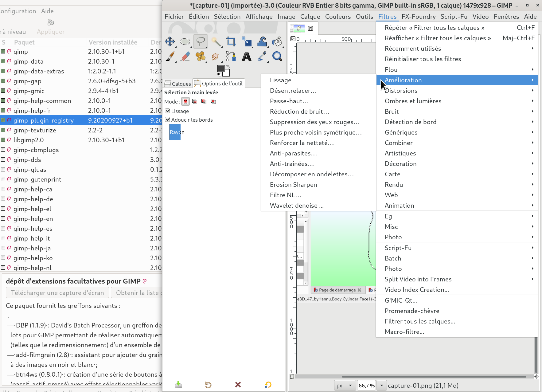Choose Renforcer la netteté menu entry

point(302,143)
